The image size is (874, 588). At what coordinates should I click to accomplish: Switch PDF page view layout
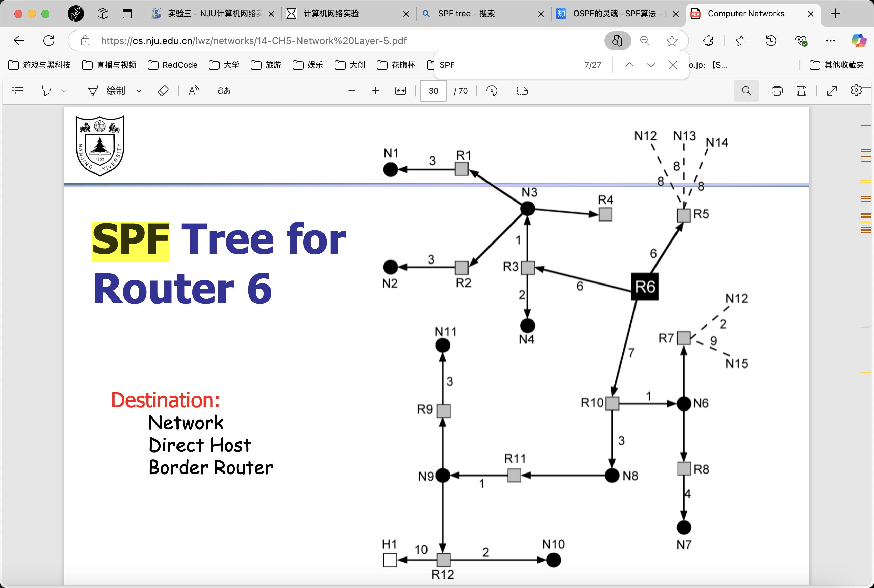click(x=522, y=90)
